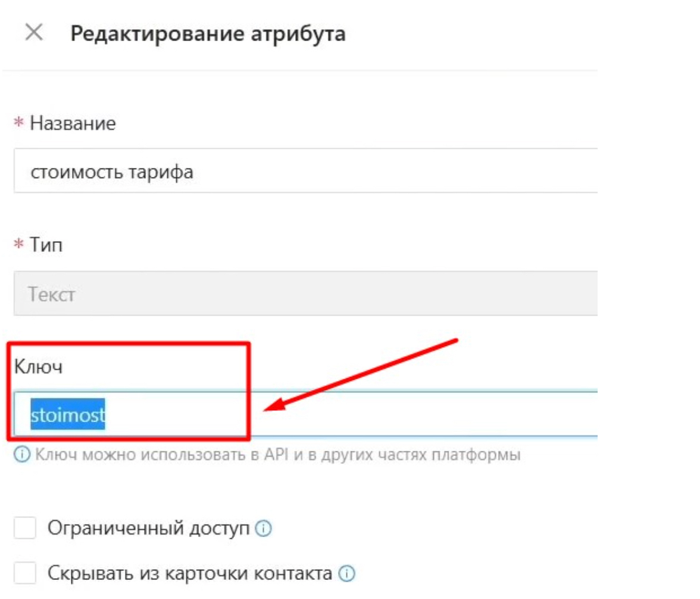Click the "Редактирование атрибута" panel title
This screenshot has width=700, height=599.
208,33
